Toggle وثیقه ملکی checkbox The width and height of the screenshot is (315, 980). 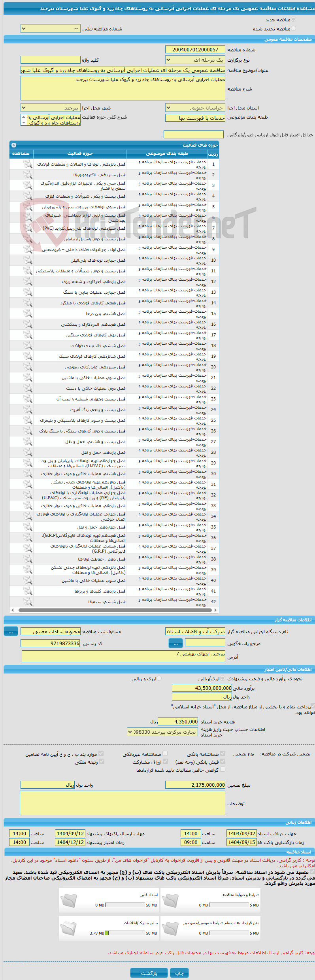coord(102,761)
